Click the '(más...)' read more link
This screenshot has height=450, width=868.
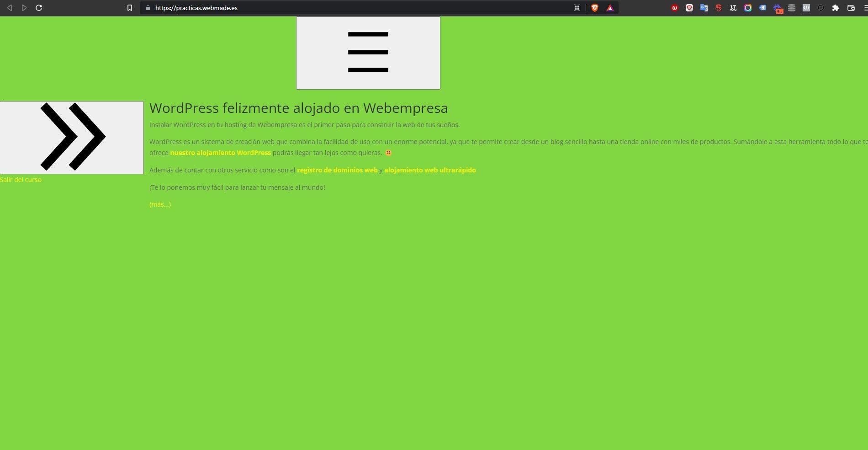click(160, 204)
